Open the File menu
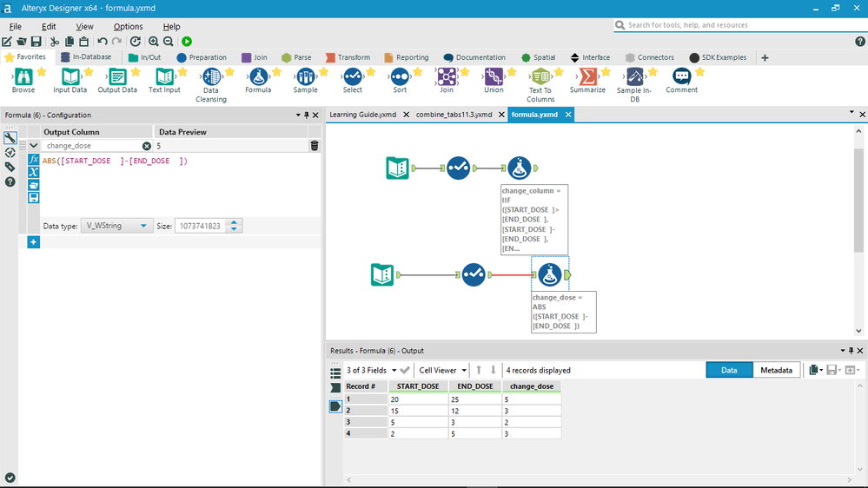 [16, 27]
